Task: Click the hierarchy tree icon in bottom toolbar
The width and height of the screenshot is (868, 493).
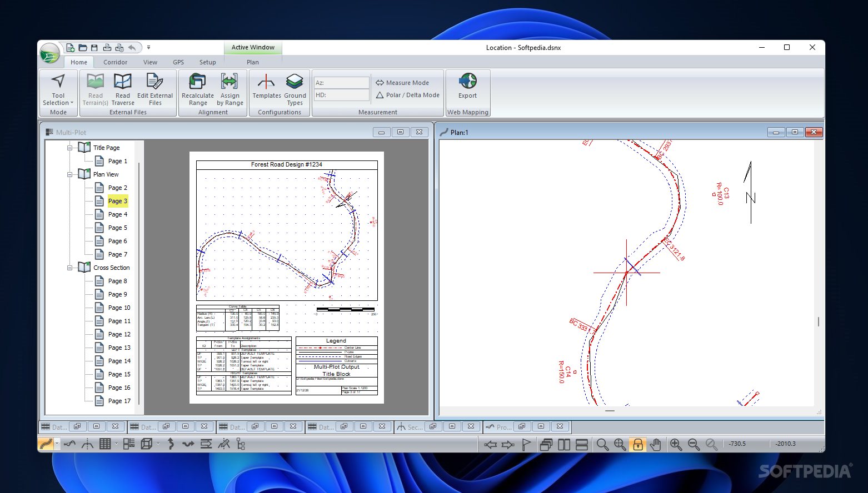Action: [x=240, y=444]
